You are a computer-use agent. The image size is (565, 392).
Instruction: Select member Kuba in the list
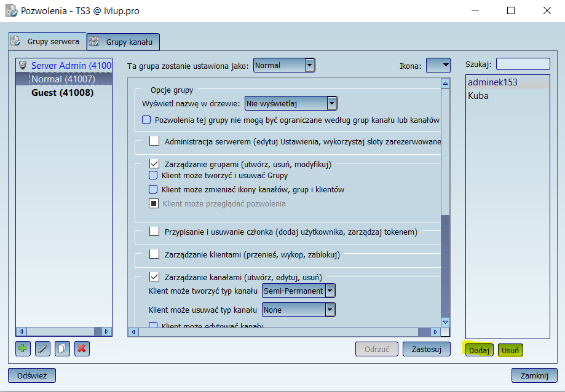click(478, 96)
